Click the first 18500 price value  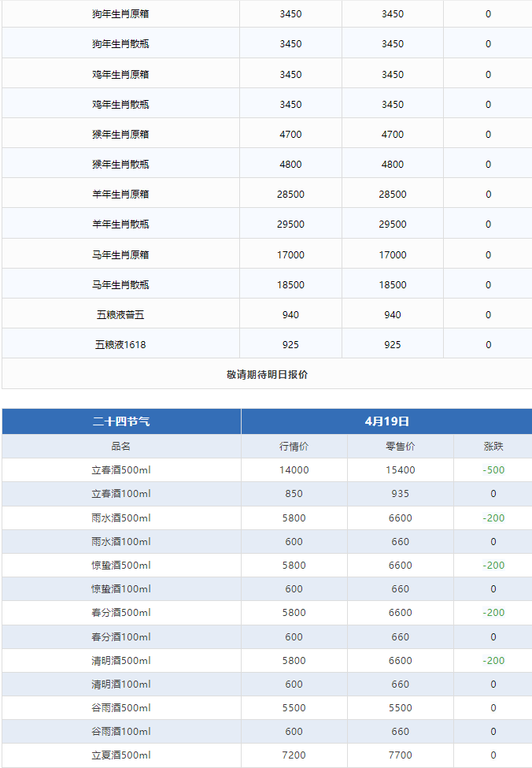pos(290,284)
